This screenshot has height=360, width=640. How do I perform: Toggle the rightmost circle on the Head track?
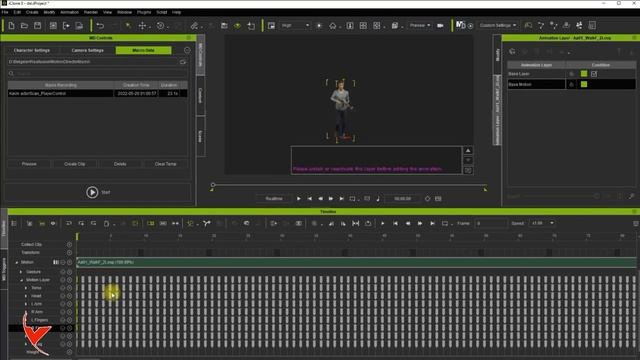tap(69, 296)
